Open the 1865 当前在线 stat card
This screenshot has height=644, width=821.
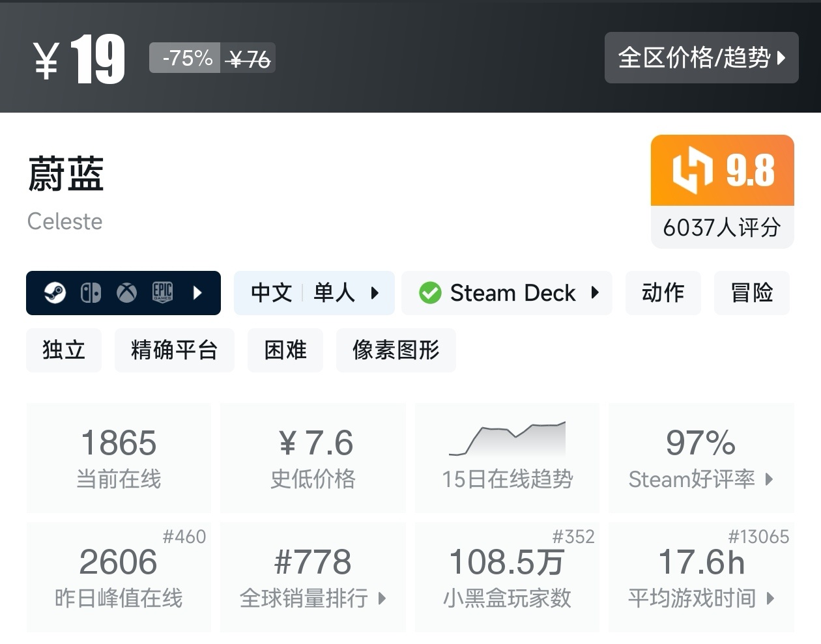pyautogui.click(x=119, y=458)
